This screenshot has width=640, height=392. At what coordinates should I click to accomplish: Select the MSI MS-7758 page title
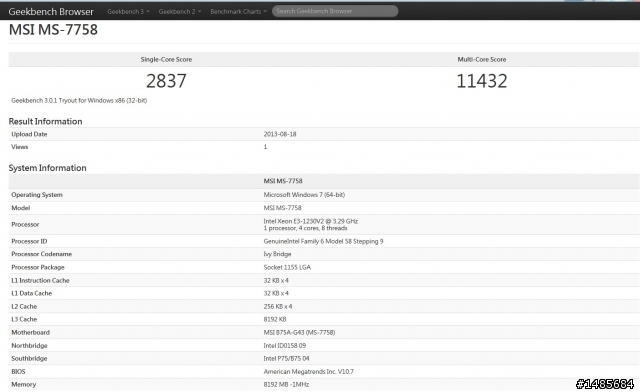point(53,29)
